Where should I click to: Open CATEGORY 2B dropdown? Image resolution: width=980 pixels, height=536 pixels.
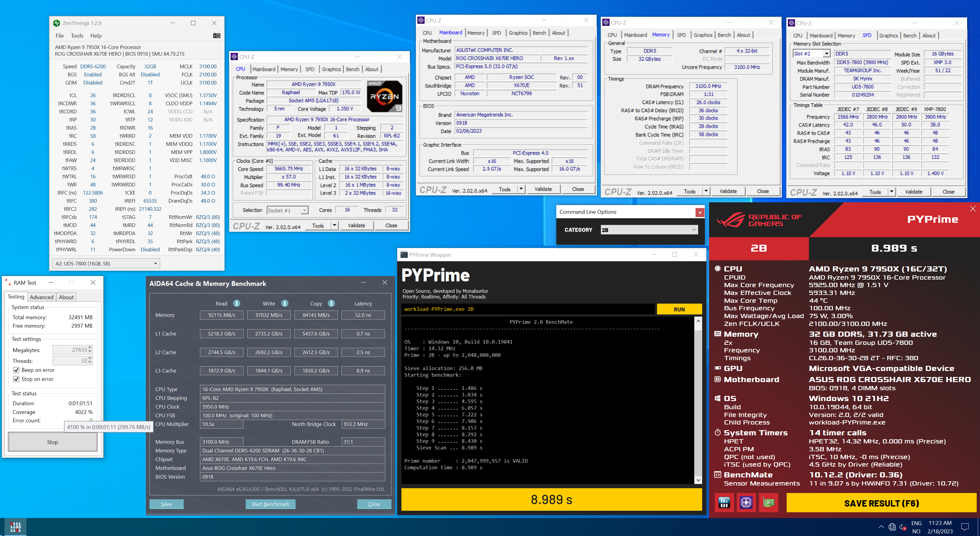(x=649, y=230)
